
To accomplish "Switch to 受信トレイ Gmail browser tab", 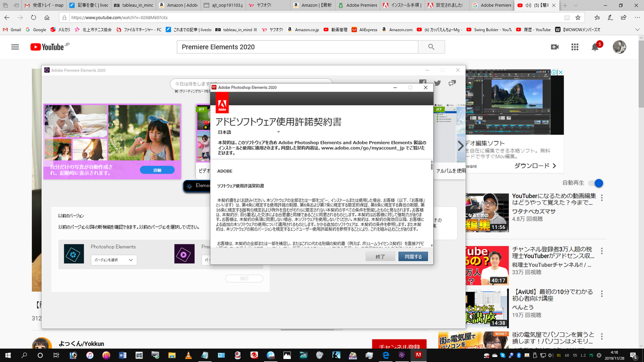I will point(44,5).
